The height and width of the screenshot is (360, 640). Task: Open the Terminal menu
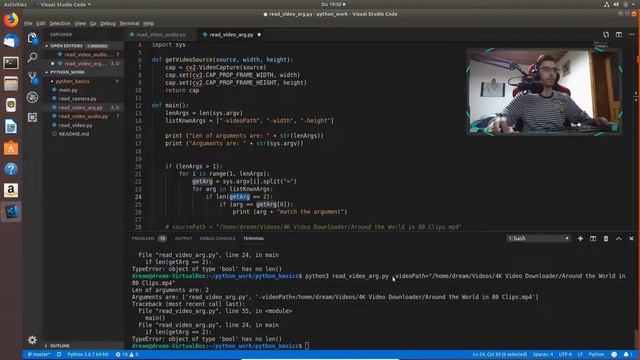[x=129, y=23]
